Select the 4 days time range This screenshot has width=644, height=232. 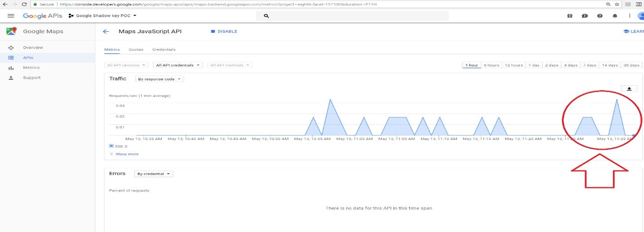tap(571, 65)
